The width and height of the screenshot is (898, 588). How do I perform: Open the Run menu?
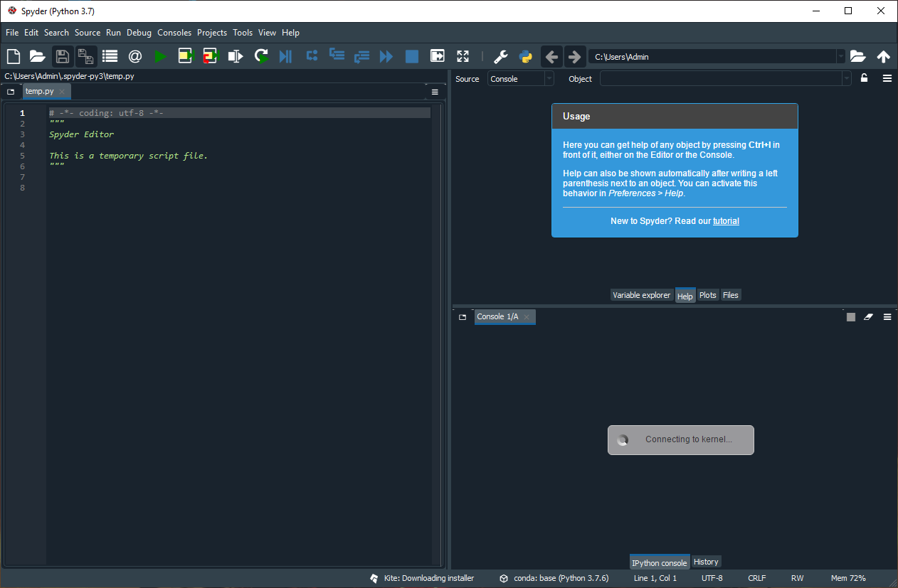coord(113,32)
